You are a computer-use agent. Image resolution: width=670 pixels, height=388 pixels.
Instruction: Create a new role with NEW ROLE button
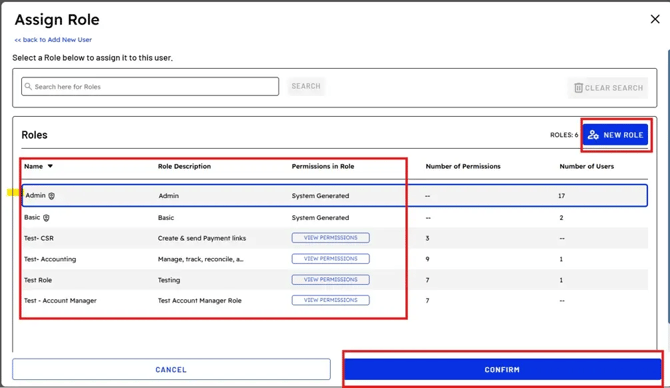pyautogui.click(x=615, y=135)
